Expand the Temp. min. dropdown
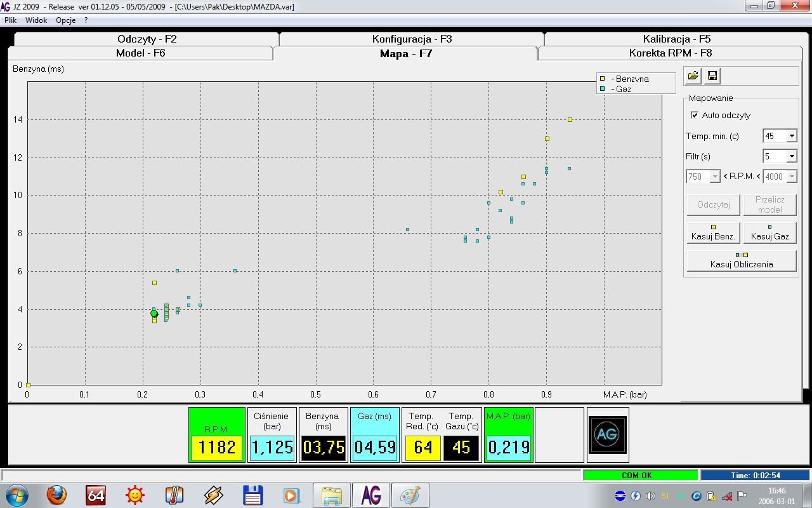Image resolution: width=812 pixels, height=508 pixels. pyautogui.click(x=791, y=136)
